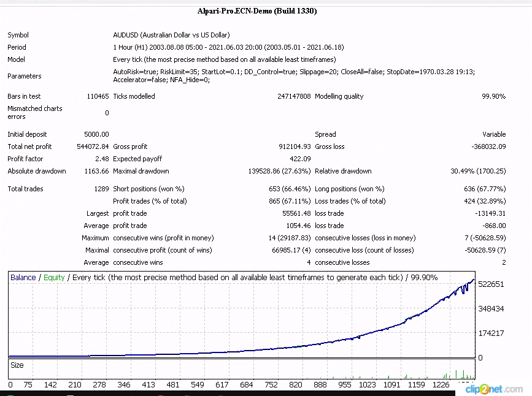532x396 pixels.
Task: Click the average consecutive wins label
Action: [137, 262]
